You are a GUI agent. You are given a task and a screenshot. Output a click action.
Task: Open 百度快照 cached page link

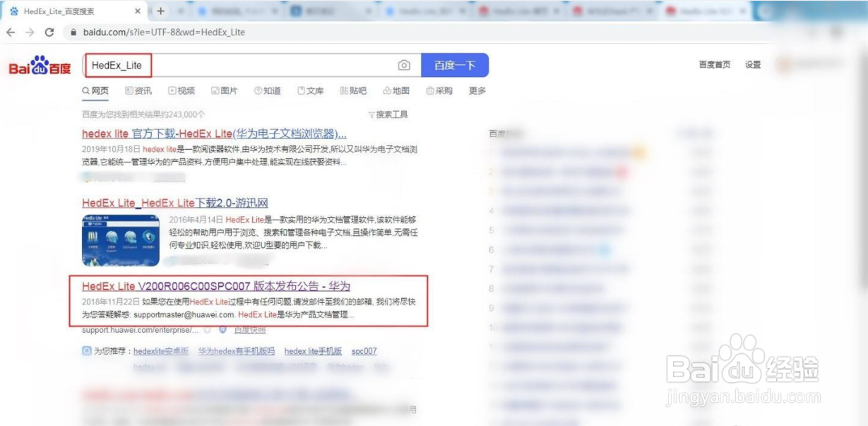(250, 330)
